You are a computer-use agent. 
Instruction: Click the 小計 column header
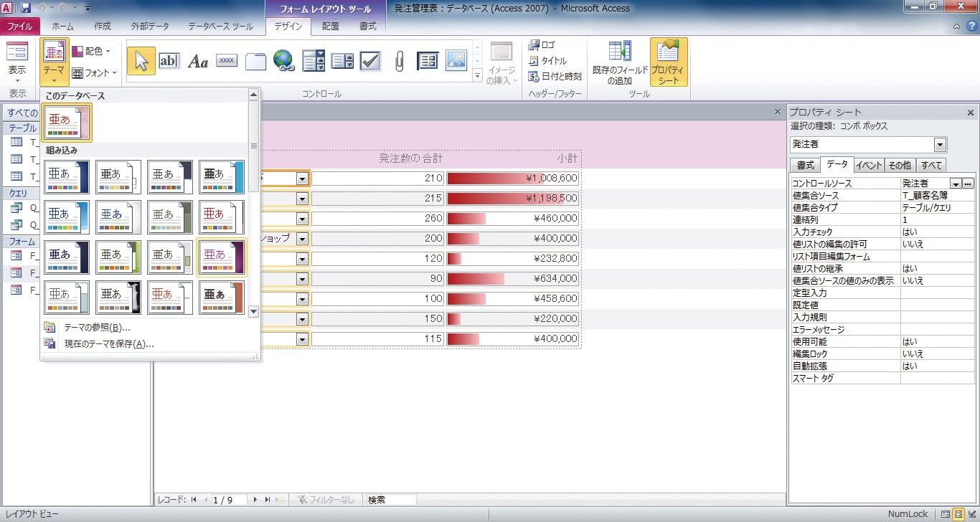pos(567,158)
